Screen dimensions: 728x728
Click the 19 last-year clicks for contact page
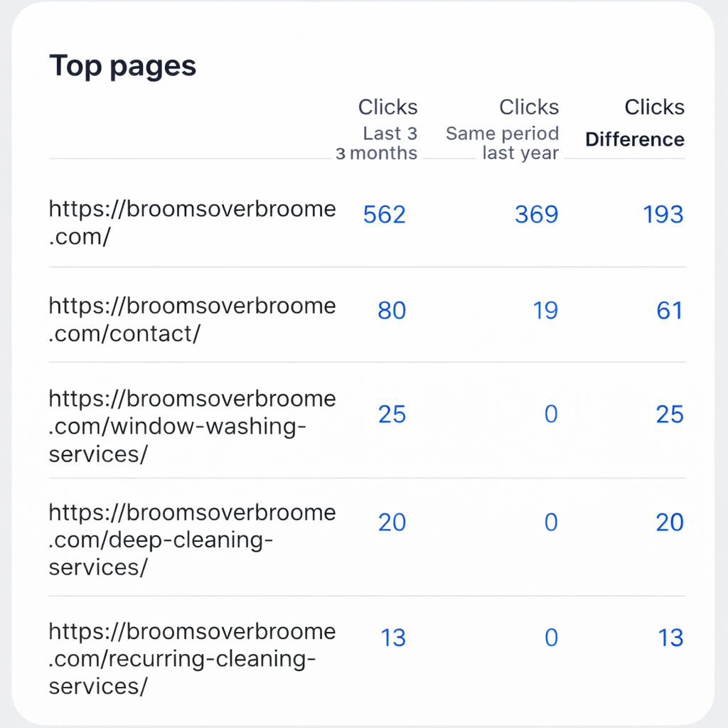(x=545, y=310)
